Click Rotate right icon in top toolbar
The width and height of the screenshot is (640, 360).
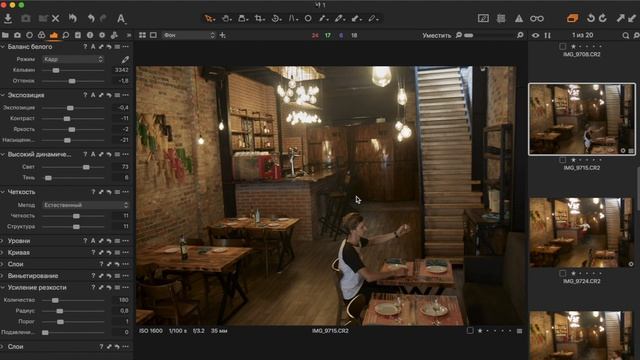[603, 18]
